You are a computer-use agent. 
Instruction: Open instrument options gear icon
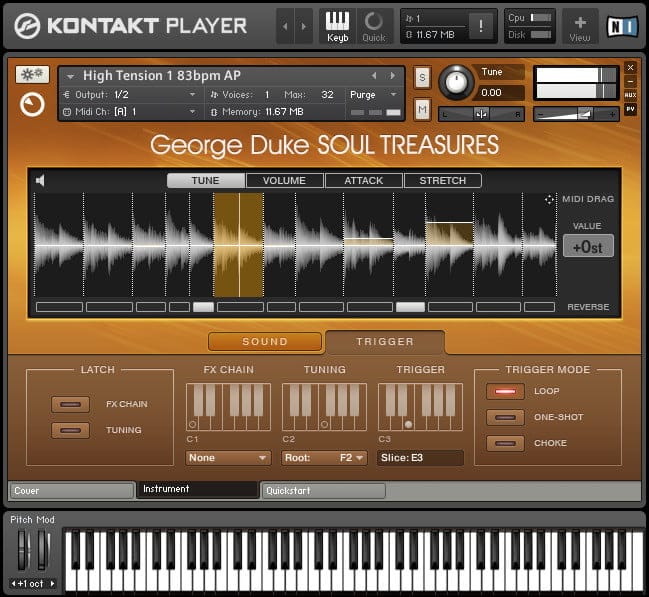click(x=32, y=75)
